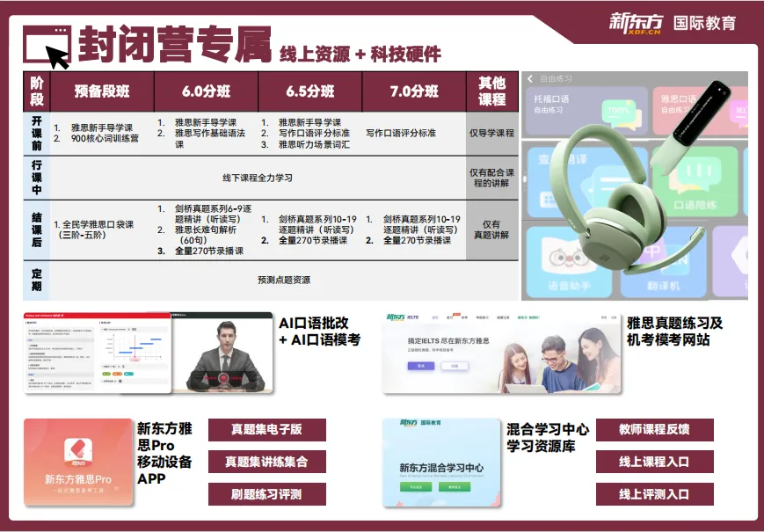Image resolution: width=764 pixels, height=532 pixels.
Task: Click the 开课前 row label
Action: coord(37,134)
